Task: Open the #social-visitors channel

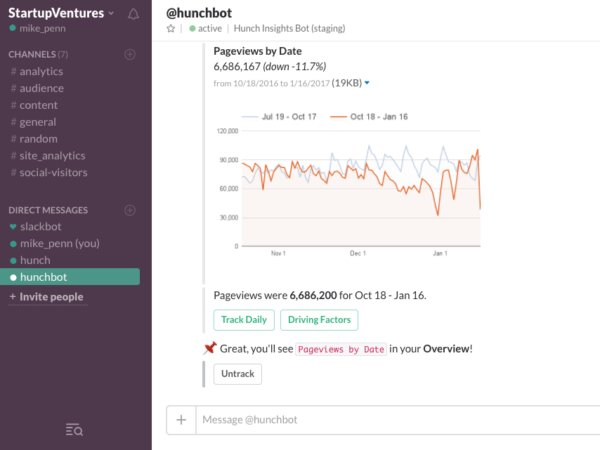Action: click(x=54, y=172)
